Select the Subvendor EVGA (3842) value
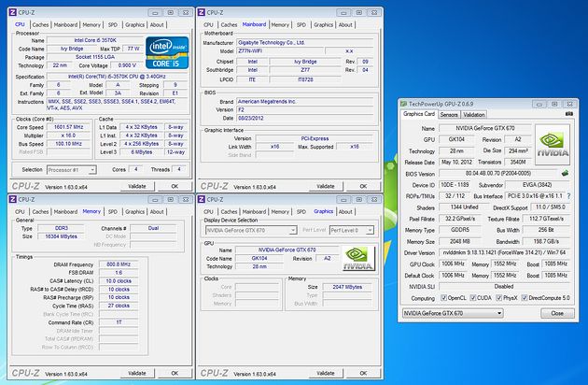 (x=538, y=185)
